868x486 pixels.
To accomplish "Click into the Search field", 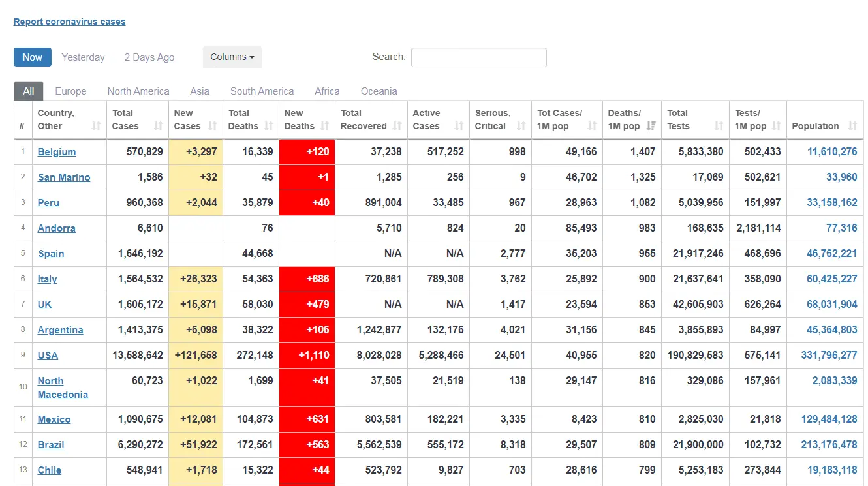I will click(478, 57).
